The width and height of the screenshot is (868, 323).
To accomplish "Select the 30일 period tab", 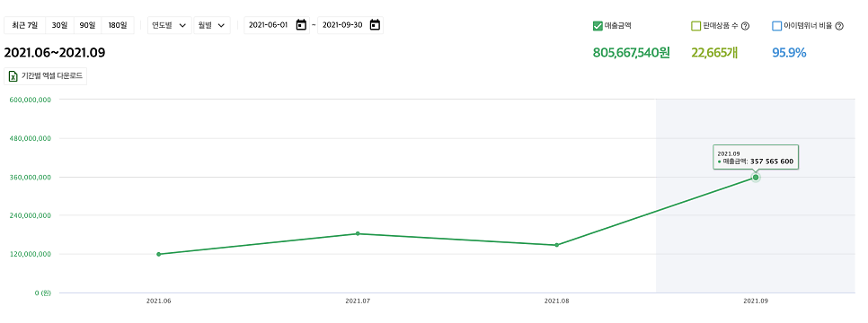I will click(59, 25).
